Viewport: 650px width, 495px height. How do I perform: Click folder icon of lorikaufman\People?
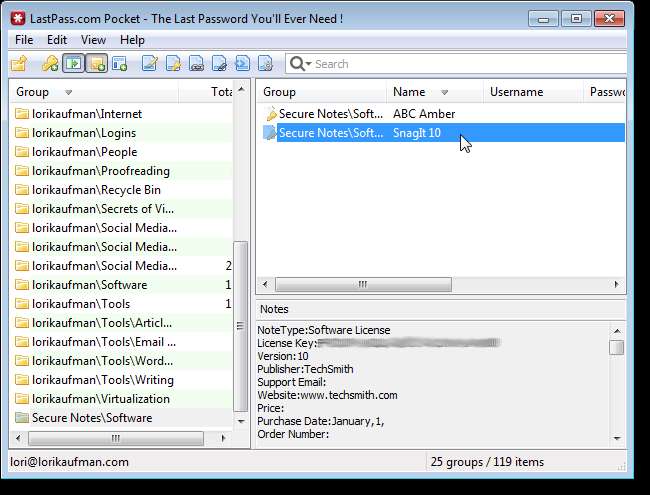click(x=22, y=152)
